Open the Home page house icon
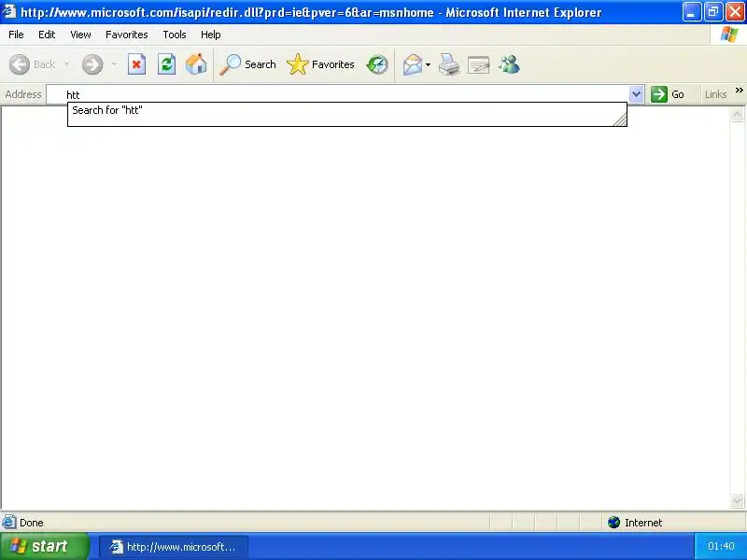 (196, 64)
